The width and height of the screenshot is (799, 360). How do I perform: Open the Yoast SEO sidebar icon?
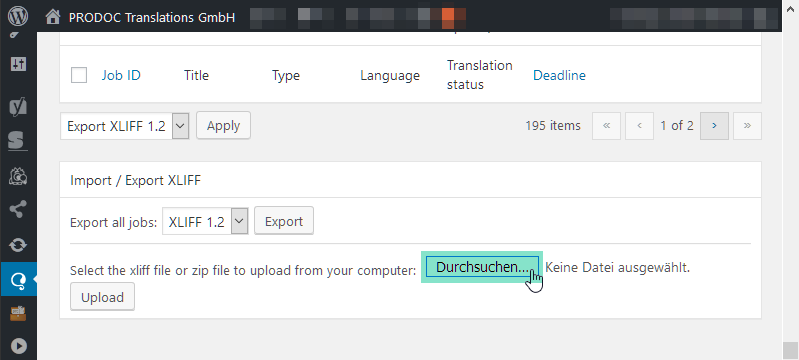click(18, 107)
